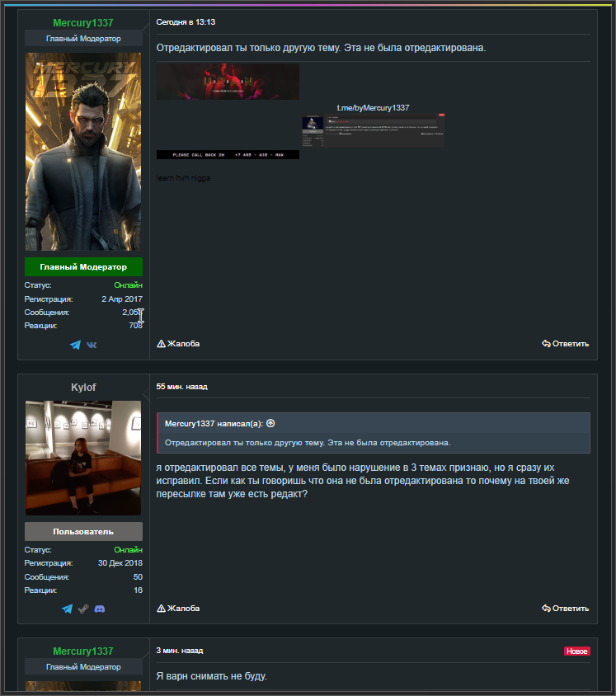Report Kylof's post via Жалоба
This screenshot has height=696, width=616.
pos(178,609)
